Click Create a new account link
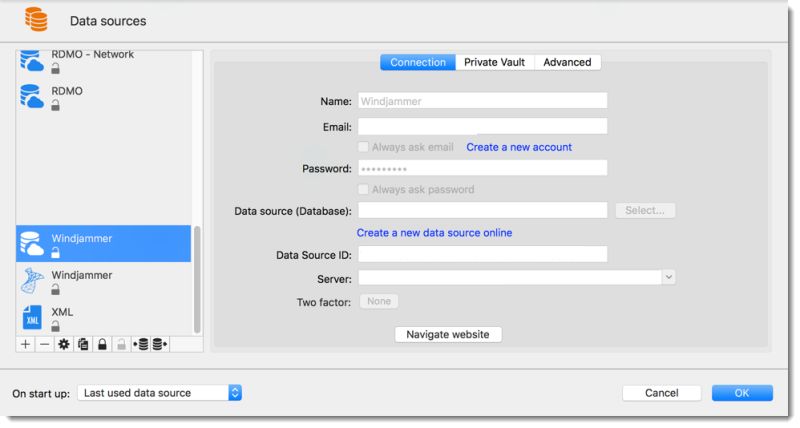800x428 pixels. [x=519, y=147]
